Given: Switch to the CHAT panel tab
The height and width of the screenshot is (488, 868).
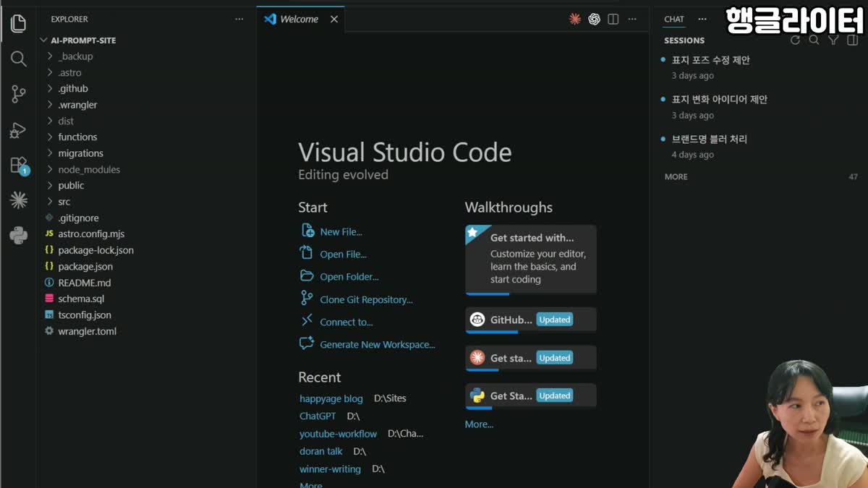Looking at the screenshot, I should 674,20.
